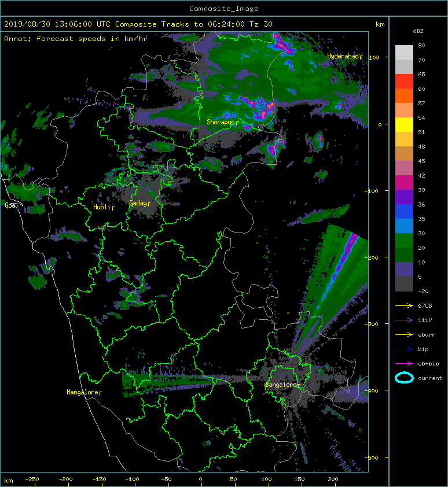Pick the red swatch between 65 and 60
Viewport: 448px width, 487px height.
[404, 82]
